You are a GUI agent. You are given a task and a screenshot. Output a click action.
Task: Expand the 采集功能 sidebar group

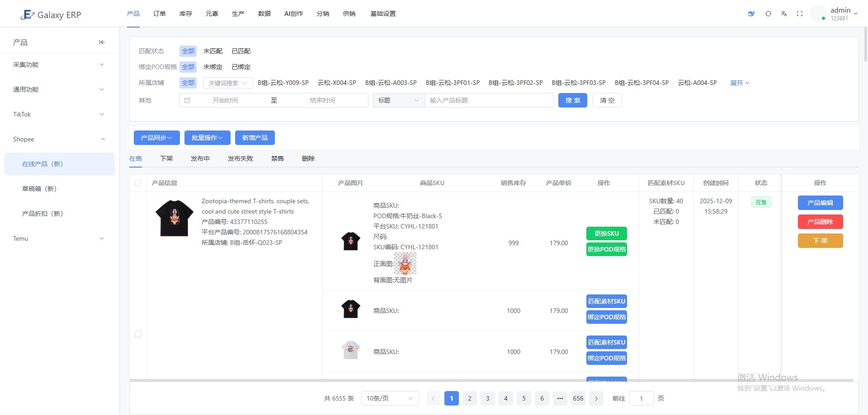[59, 65]
